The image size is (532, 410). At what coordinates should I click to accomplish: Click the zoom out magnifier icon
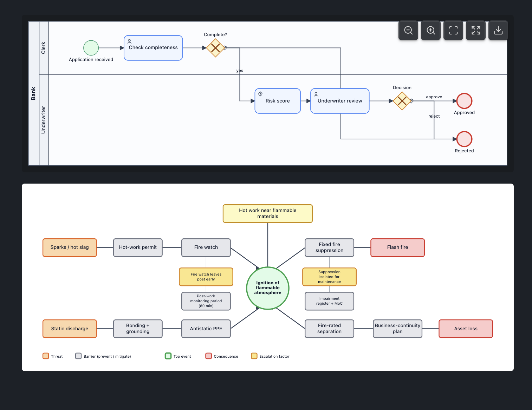click(408, 30)
